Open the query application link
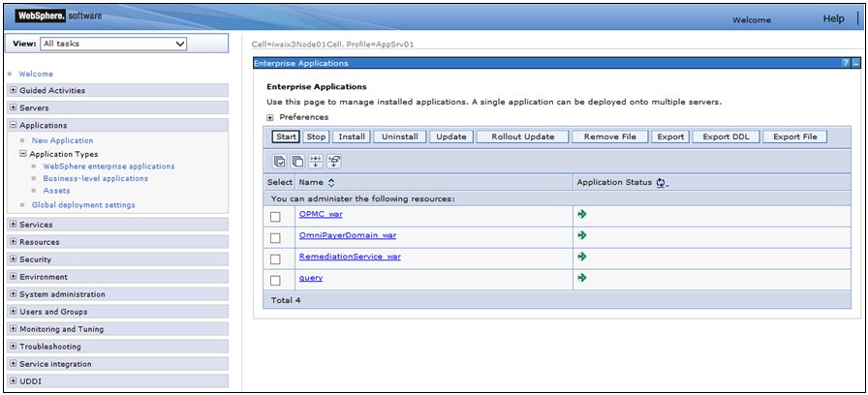Image resolution: width=868 pixels, height=395 pixels. (311, 278)
